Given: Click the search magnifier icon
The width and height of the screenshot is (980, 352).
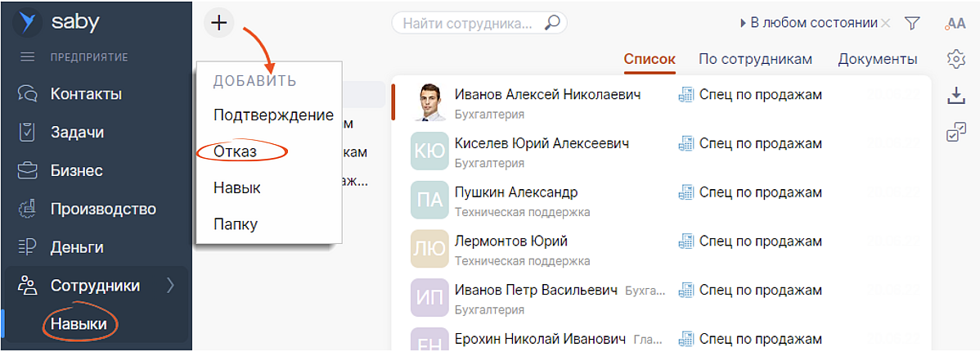Looking at the screenshot, I should click(552, 23).
